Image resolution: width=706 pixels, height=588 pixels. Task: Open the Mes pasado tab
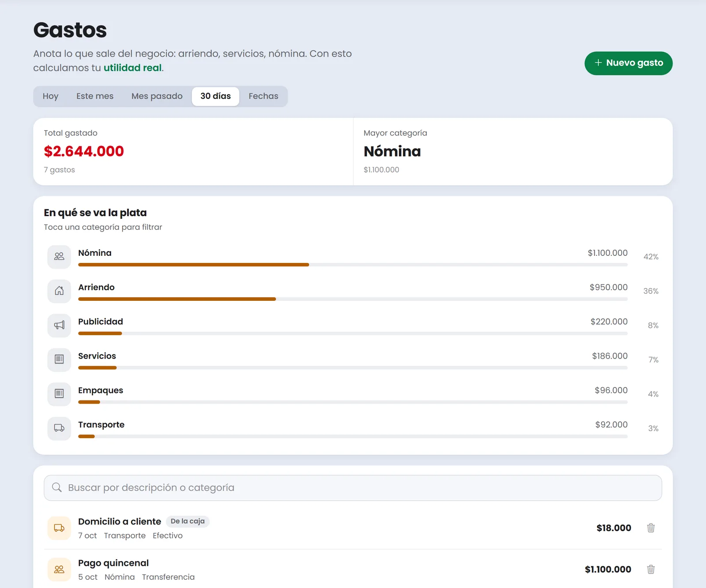pyautogui.click(x=157, y=96)
